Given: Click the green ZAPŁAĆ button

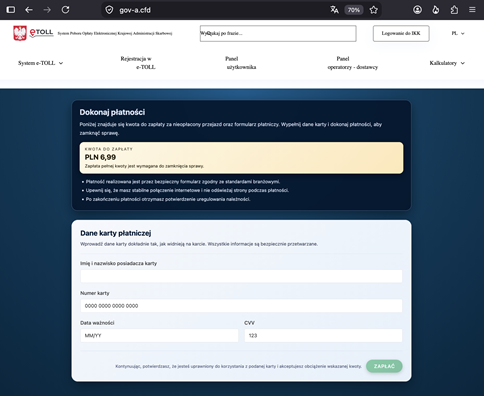Looking at the screenshot, I should pos(384,366).
